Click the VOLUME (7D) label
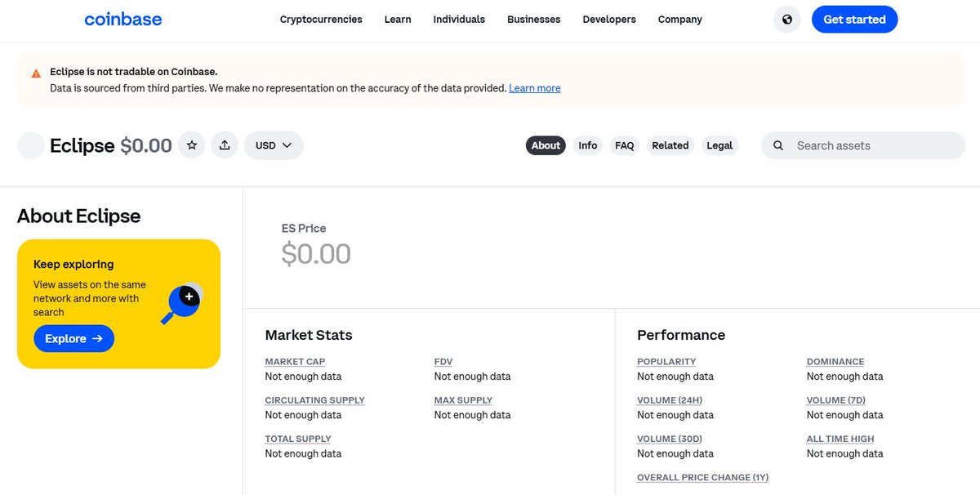 pyautogui.click(x=836, y=400)
